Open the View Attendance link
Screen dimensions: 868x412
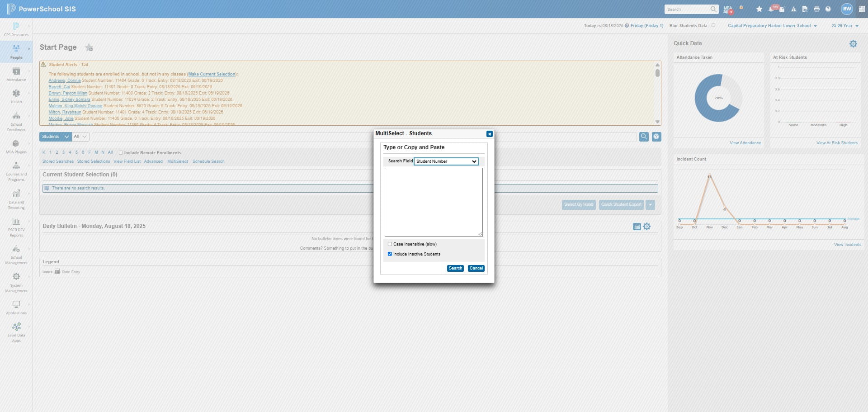pos(745,143)
